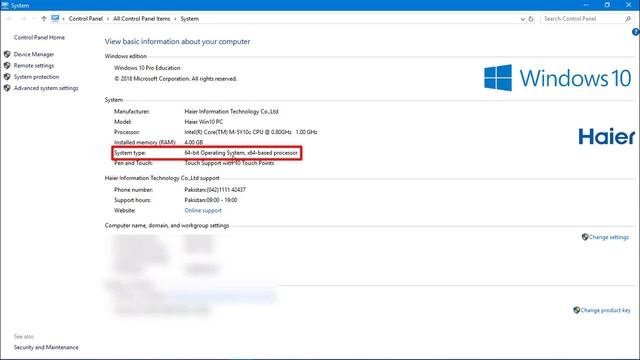640x360 pixels.
Task: Click the Forward navigation arrow
Action: pyautogui.click(x=23, y=19)
